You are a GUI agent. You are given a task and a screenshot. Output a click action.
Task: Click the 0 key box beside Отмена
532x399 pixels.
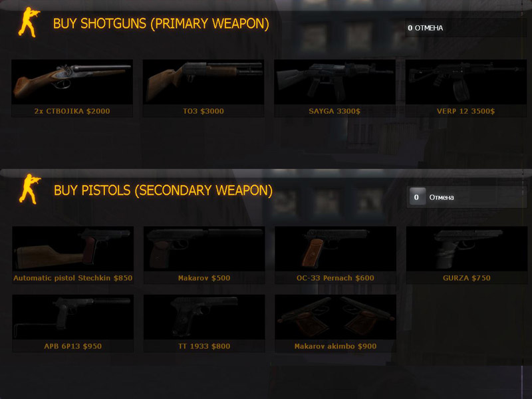tap(417, 197)
